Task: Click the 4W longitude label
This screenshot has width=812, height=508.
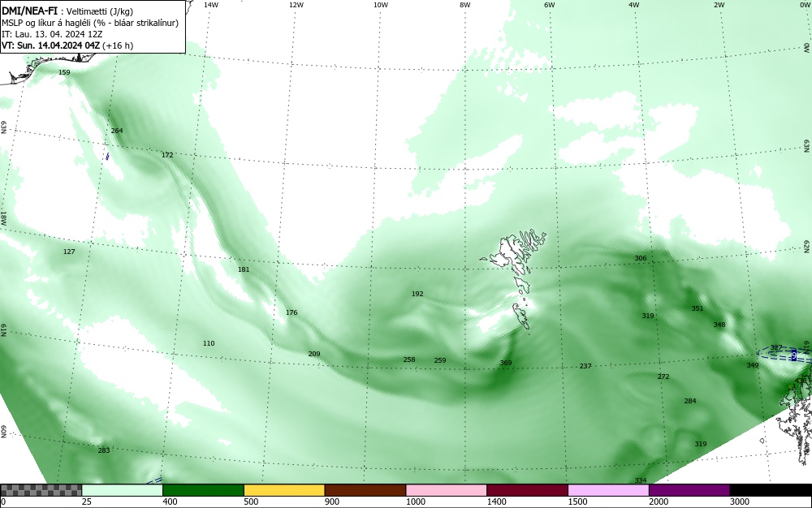Action: [634, 5]
